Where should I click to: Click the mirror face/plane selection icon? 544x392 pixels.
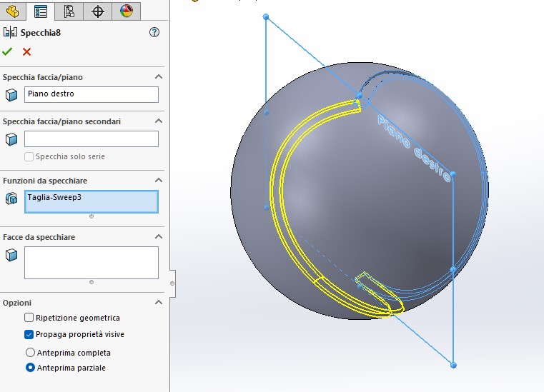(x=11, y=95)
